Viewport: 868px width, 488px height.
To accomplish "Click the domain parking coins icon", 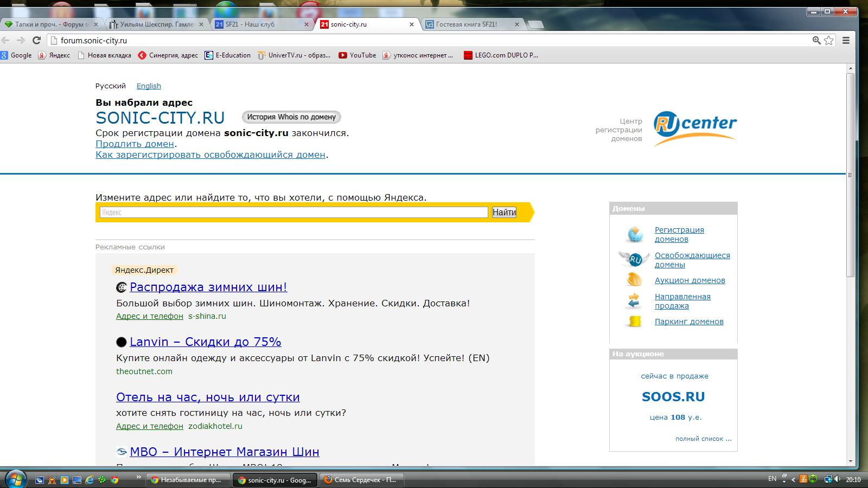I will click(x=634, y=322).
